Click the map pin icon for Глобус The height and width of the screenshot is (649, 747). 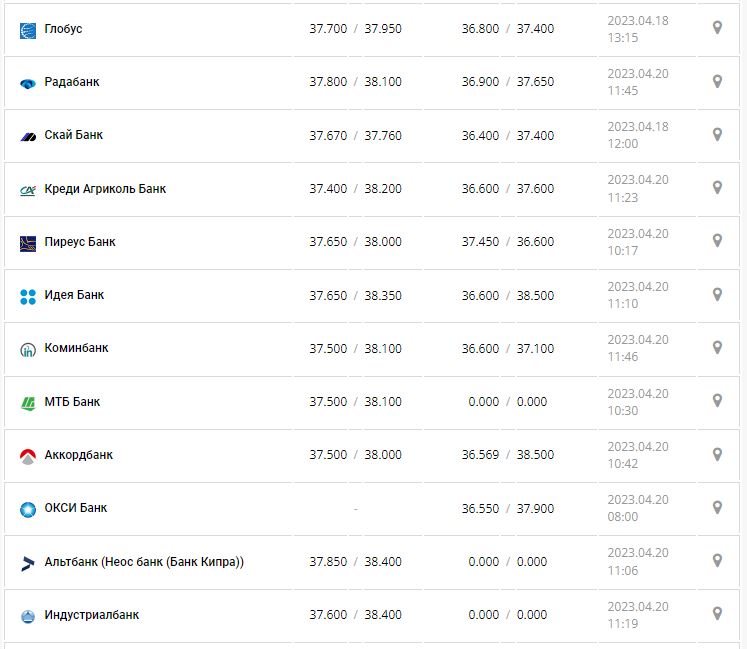coord(717,28)
